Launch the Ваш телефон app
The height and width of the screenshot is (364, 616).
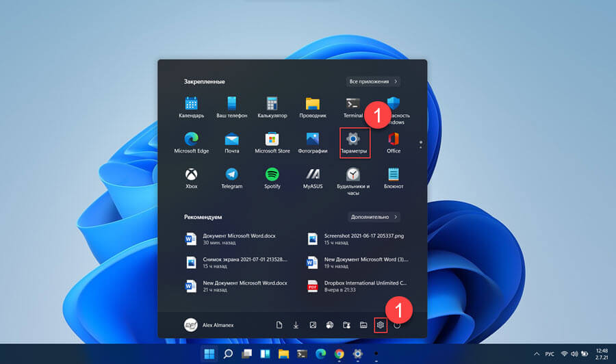(x=232, y=107)
